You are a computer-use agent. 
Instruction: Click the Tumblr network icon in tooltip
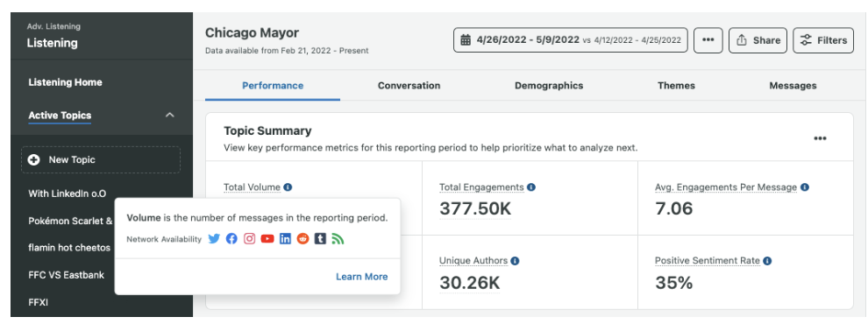[320, 239]
